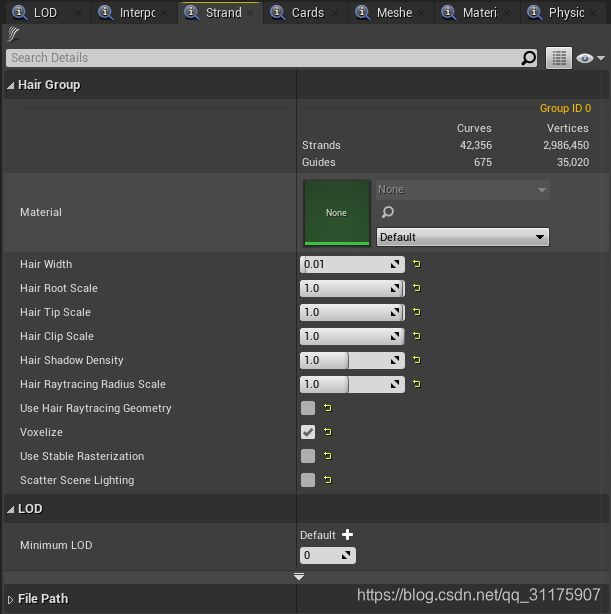Viewport: 611px width, 614px height.
Task: Uncheck the Voxelize checkbox
Action: (x=308, y=432)
